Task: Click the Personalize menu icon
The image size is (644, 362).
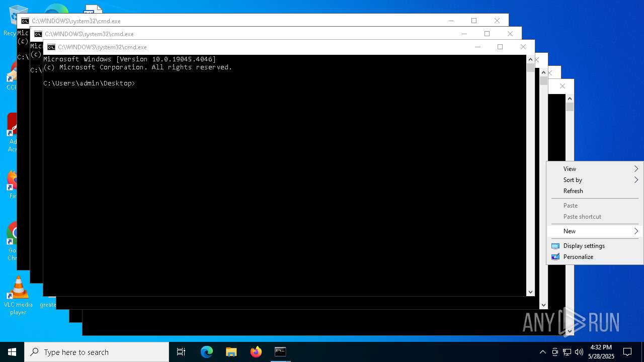Action: pyautogui.click(x=555, y=257)
